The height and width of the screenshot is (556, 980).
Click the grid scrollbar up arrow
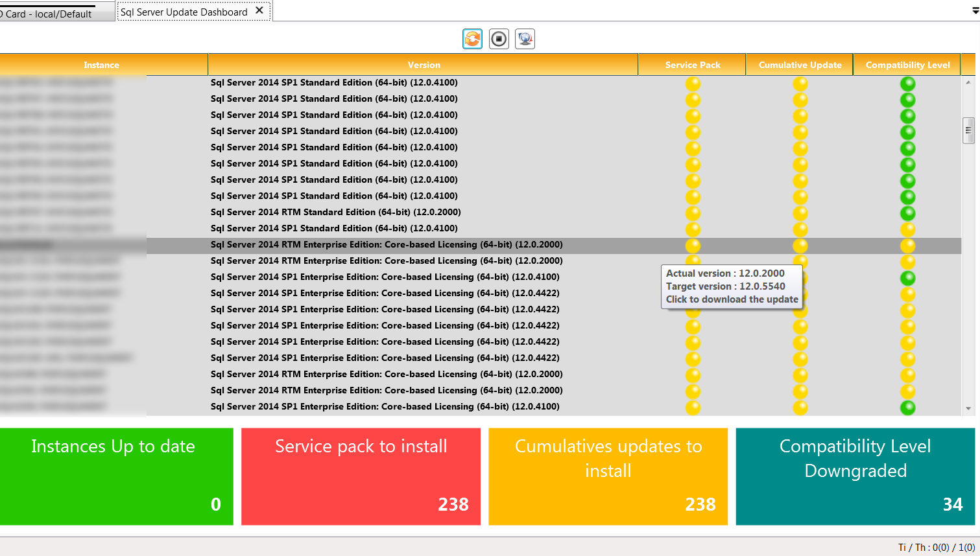[968, 82]
